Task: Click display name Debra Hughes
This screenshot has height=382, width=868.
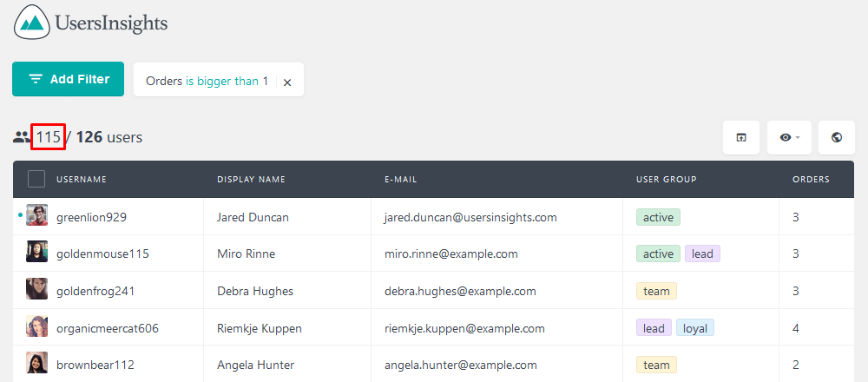Action: (255, 291)
